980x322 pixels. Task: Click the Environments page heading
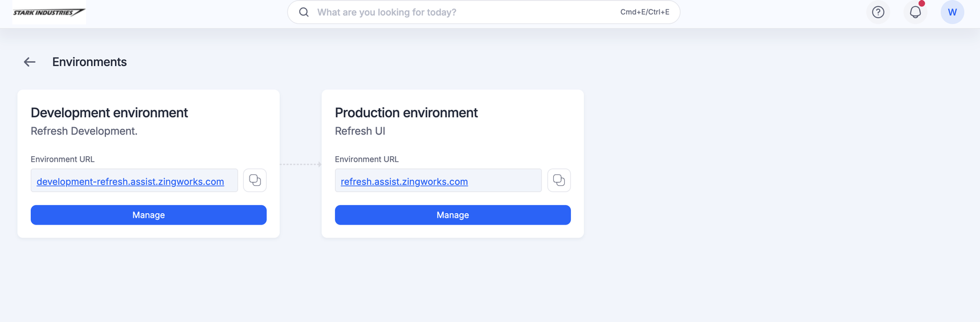(89, 62)
